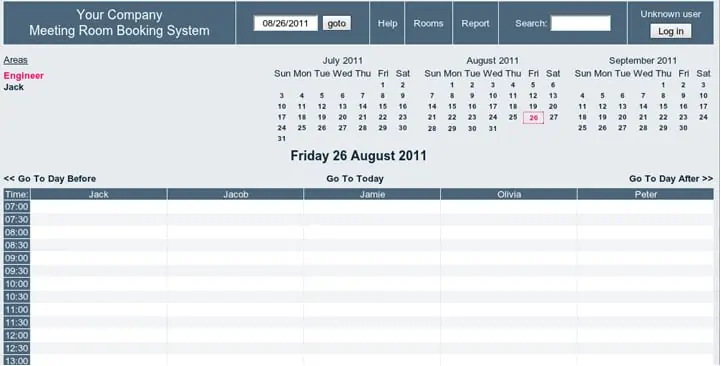This screenshot has height=366, width=721.
Task: Book the 07:00 slot for Jacob
Action: (x=235, y=207)
